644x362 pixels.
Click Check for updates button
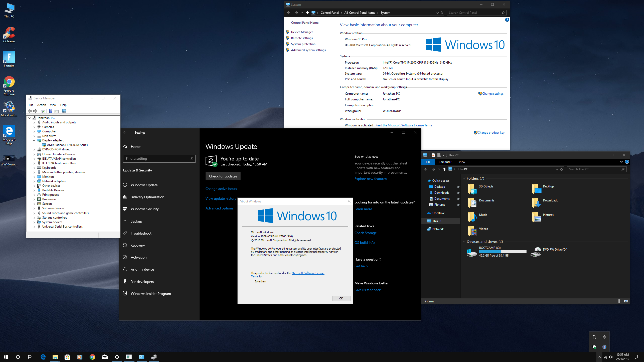(x=223, y=176)
